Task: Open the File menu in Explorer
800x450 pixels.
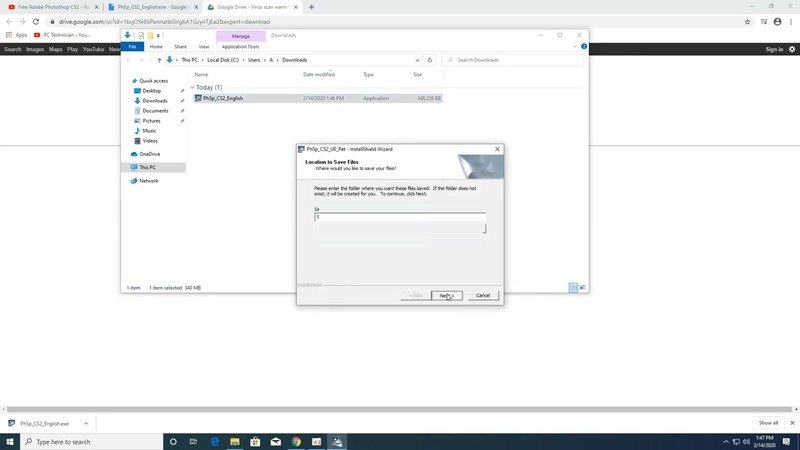Action: tap(131, 46)
